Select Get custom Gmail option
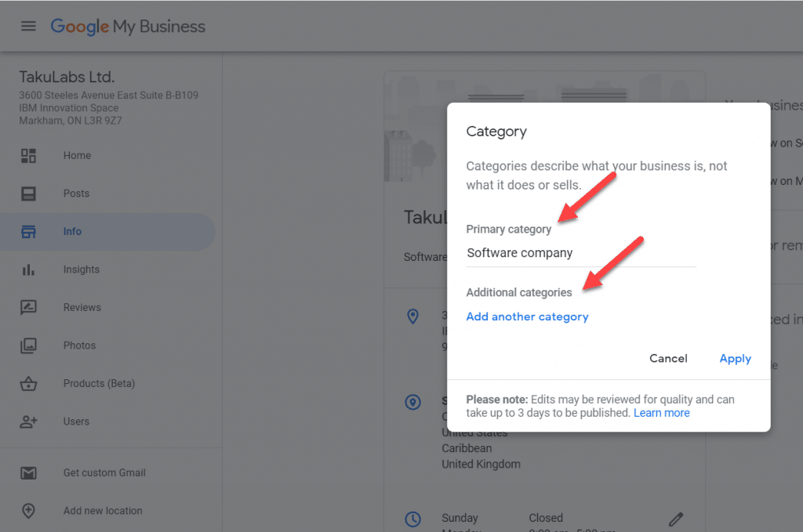Image resolution: width=803 pixels, height=532 pixels. (x=104, y=472)
